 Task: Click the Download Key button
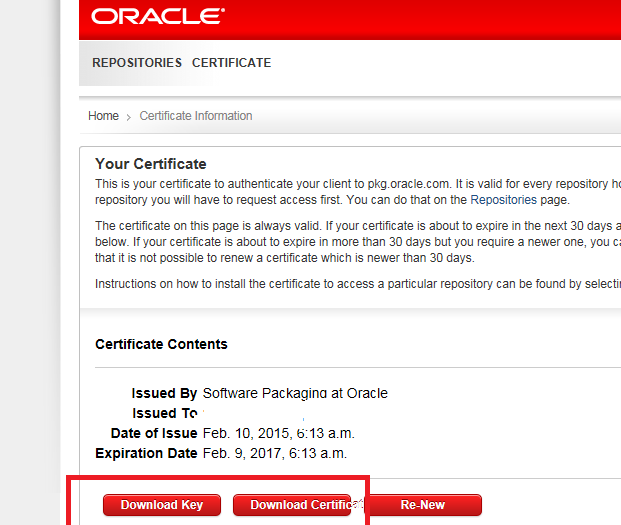coord(162,505)
